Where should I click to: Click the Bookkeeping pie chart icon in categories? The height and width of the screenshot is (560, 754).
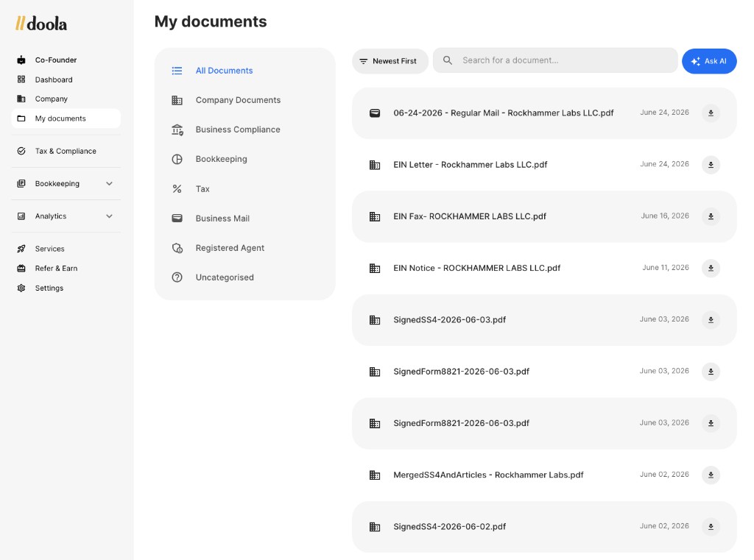(177, 159)
